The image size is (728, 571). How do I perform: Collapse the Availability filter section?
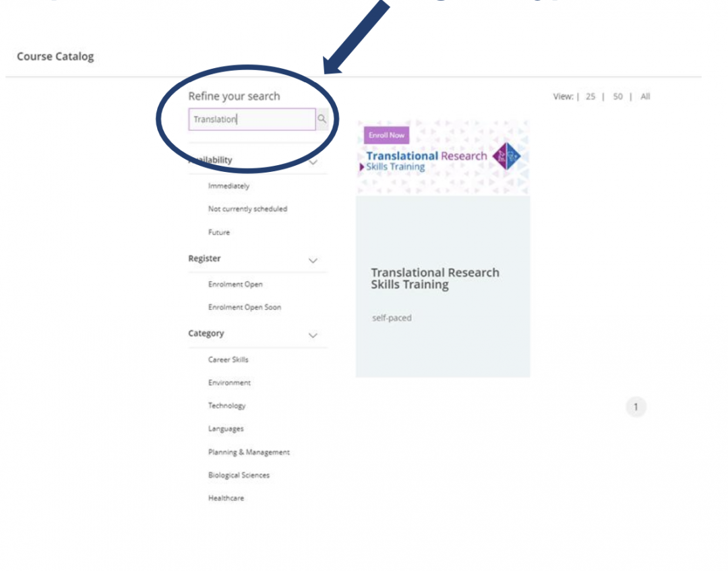point(313,162)
